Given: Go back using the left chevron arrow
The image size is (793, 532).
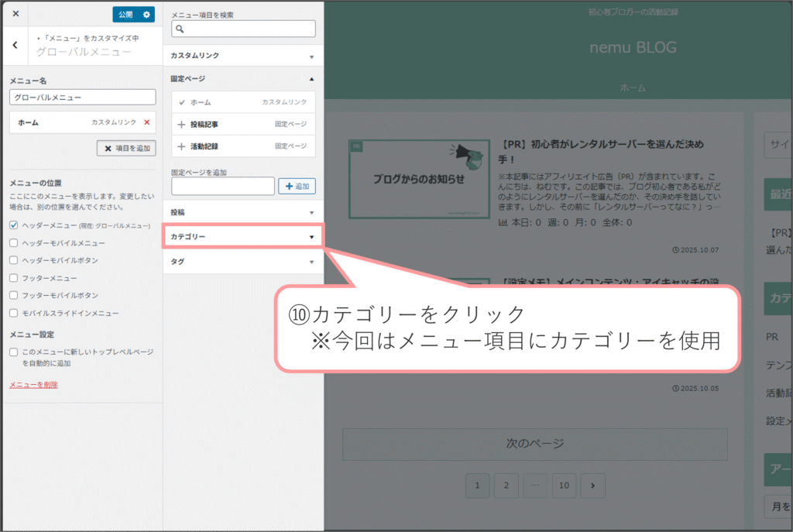Looking at the screenshot, I should 15,46.
